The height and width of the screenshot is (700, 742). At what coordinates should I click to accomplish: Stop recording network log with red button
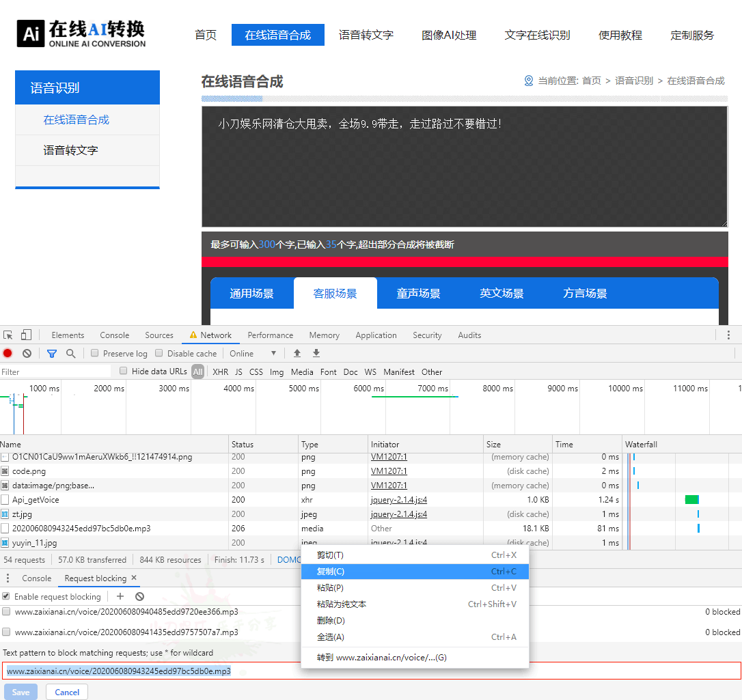pos(8,354)
